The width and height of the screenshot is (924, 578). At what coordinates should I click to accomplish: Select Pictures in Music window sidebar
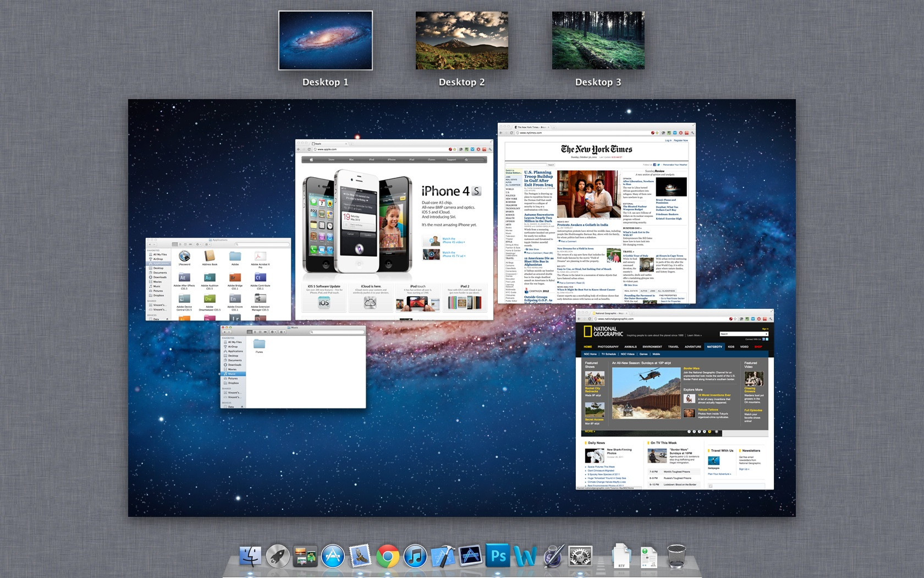(x=233, y=379)
